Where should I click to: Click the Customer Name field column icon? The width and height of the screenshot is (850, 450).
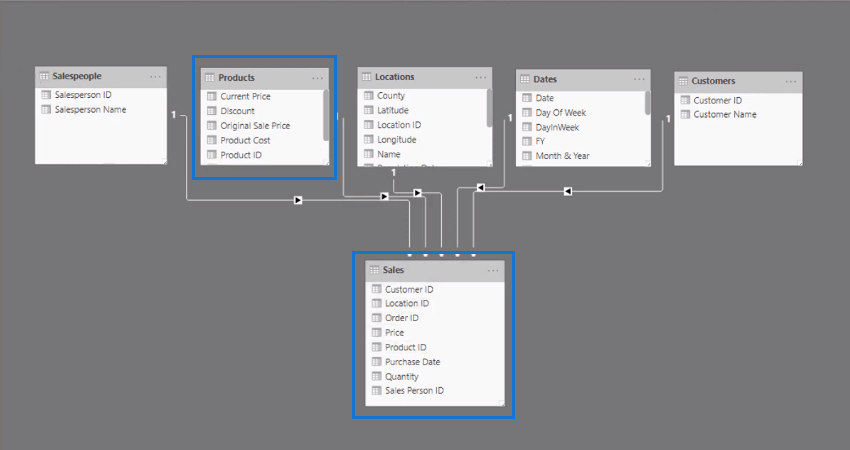pos(685,114)
